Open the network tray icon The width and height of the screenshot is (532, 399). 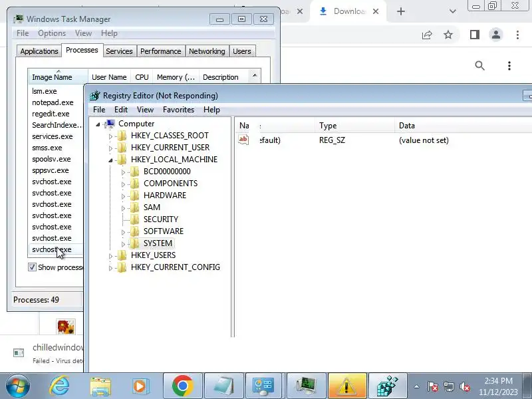[448, 386]
